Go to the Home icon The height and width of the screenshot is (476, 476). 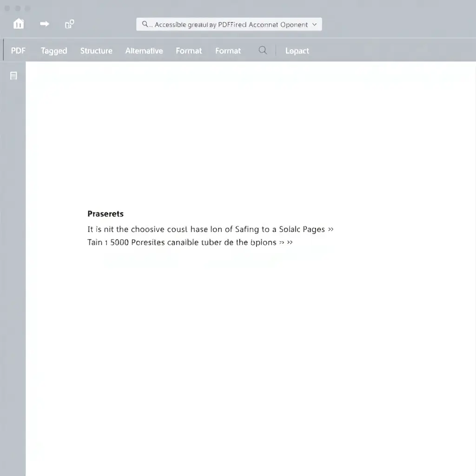(19, 23)
